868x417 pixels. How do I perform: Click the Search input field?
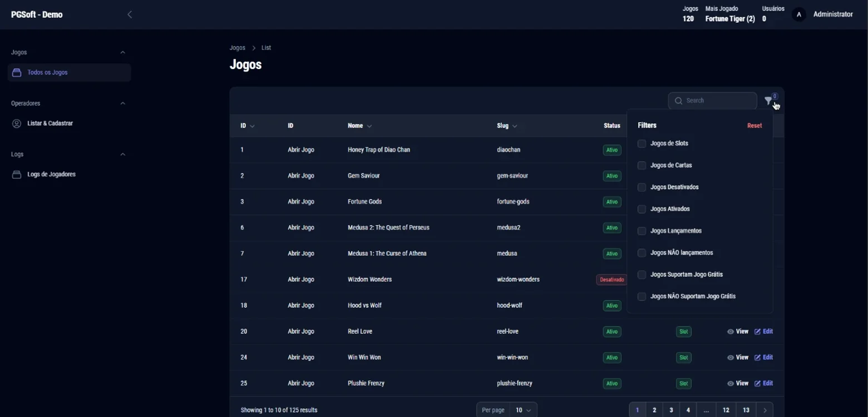(713, 101)
